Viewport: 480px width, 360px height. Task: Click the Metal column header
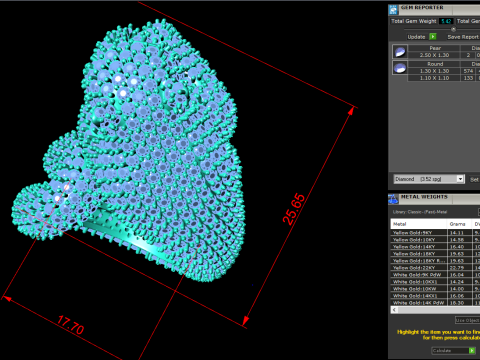click(418, 224)
